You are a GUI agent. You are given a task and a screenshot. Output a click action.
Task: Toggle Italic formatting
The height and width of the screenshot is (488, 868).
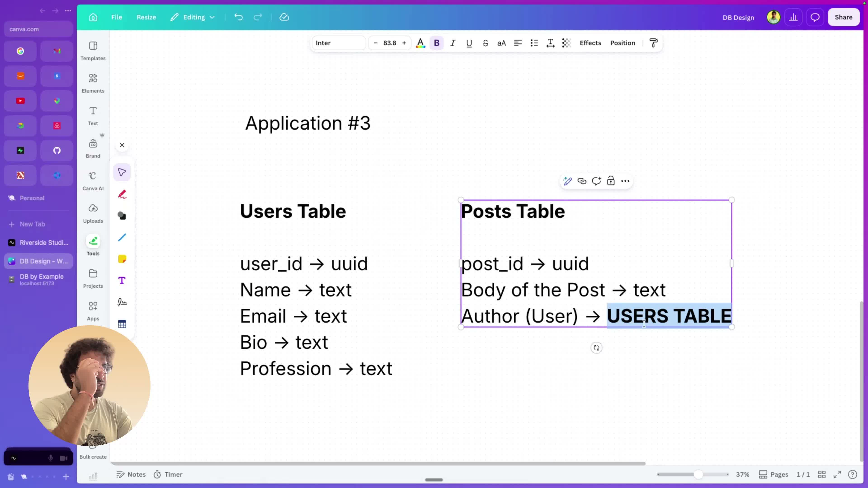coord(453,43)
